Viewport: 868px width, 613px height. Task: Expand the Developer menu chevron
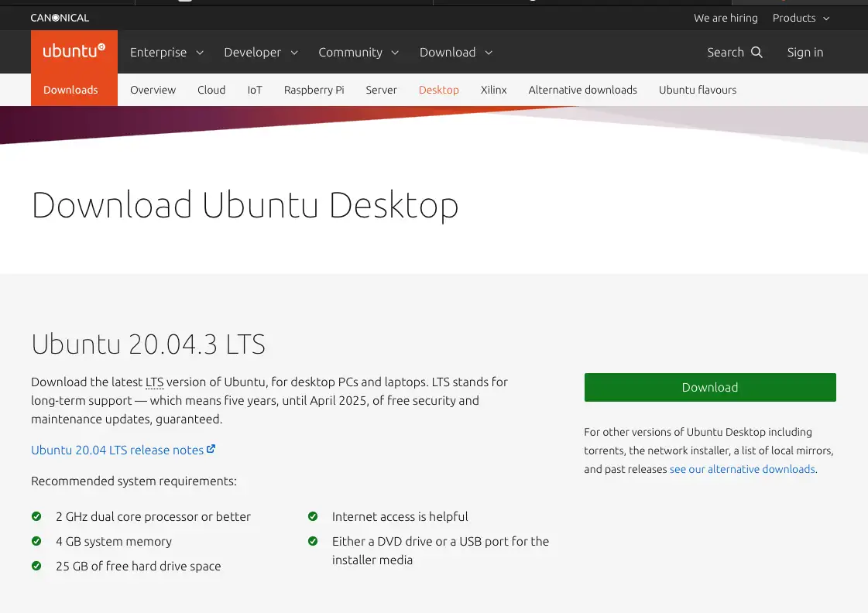point(294,53)
